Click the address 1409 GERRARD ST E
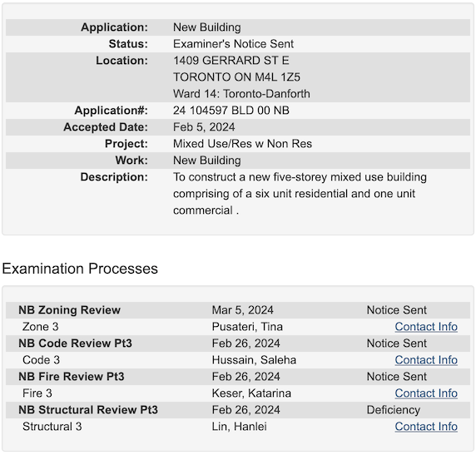The image size is (476, 455). pyautogui.click(x=231, y=61)
